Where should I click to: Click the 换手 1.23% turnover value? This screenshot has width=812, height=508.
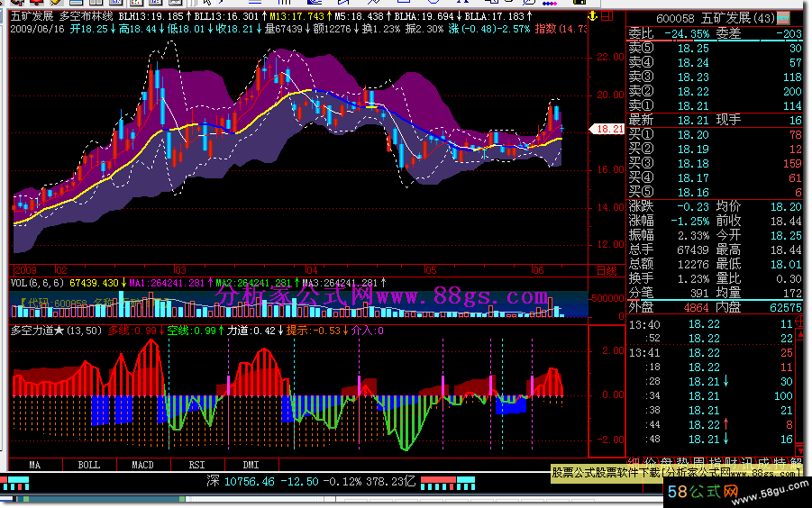click(693, 279)
